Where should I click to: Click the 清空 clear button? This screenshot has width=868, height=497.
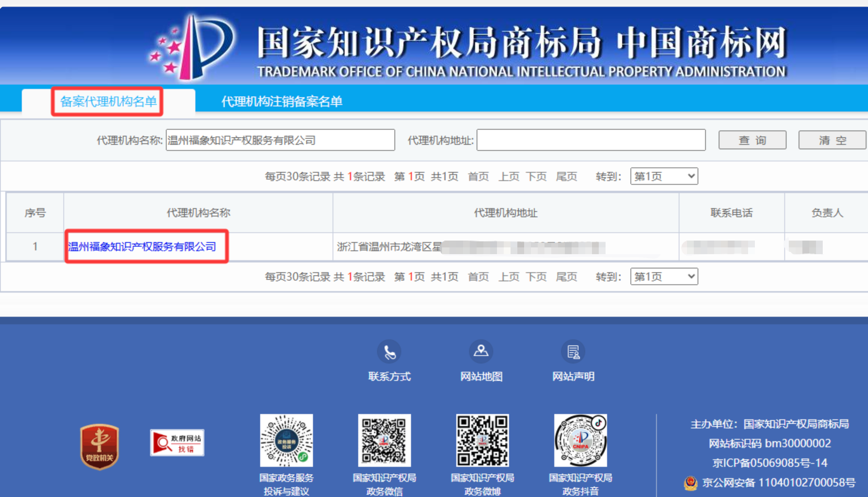[x=832, y=140]
